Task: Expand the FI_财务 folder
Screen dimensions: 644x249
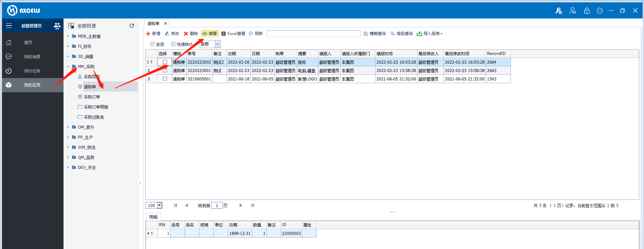Action: click(x=68, y=46)
